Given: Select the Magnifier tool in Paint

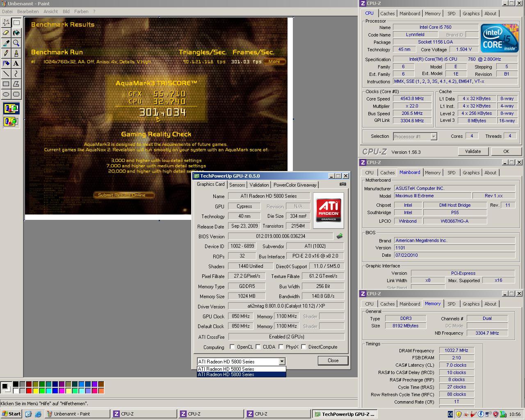Looking at the screenshot, I should (x=16, y=43).
